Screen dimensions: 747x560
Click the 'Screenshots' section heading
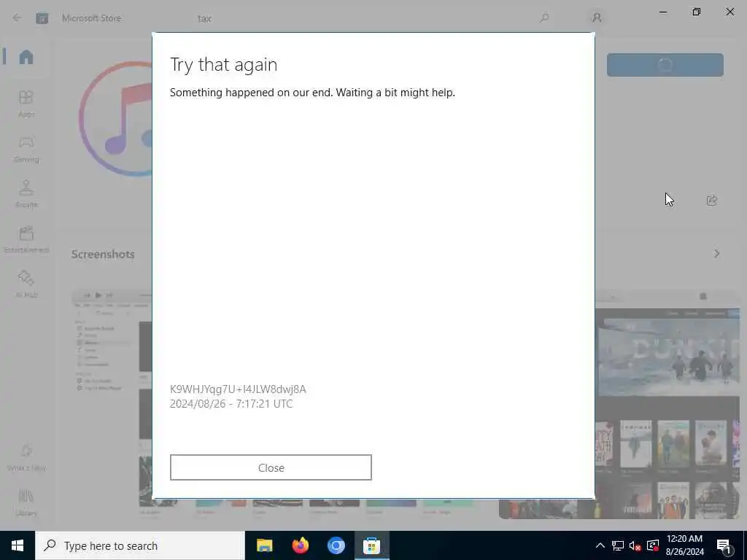[103, 254]
